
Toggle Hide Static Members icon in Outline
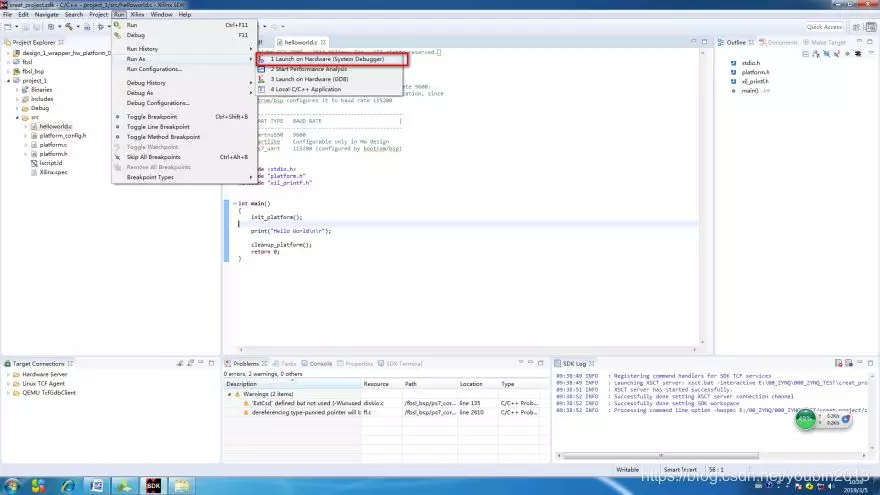pos(837,54)
